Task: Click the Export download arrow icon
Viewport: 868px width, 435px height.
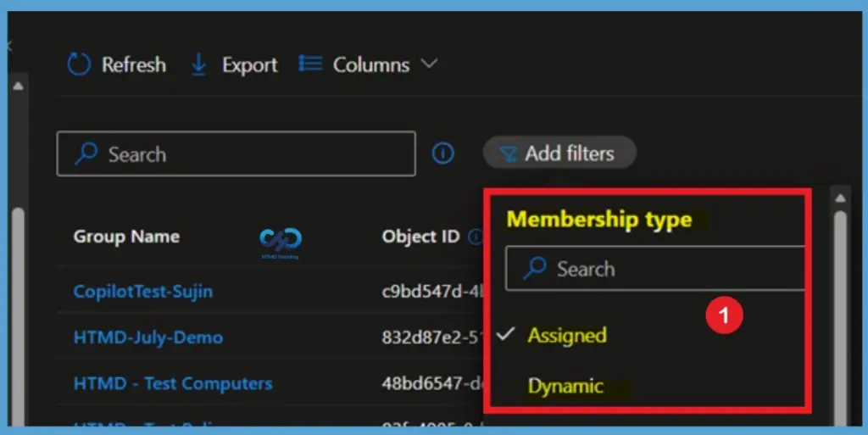Action: [198, 64]
